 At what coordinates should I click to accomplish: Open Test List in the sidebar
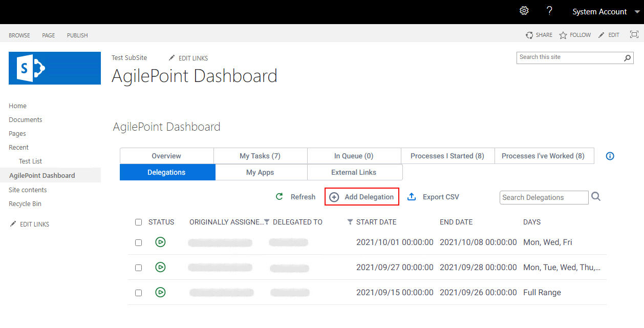tap(31, 161)
